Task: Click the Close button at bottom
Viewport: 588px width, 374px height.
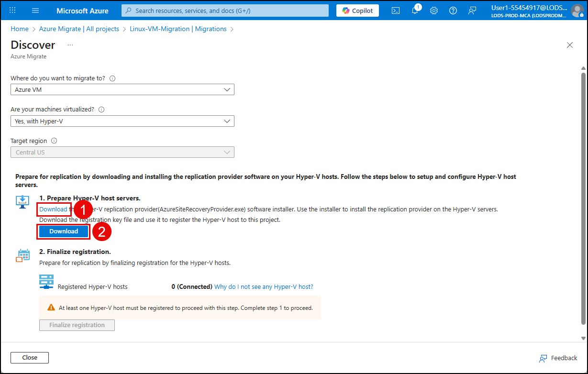Action: 30,358
